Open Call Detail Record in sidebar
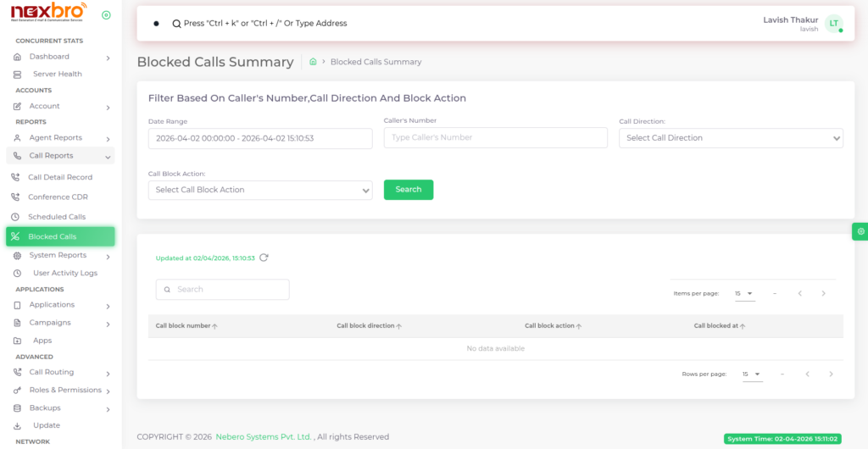The image size is (868, 449). [59, 177]
